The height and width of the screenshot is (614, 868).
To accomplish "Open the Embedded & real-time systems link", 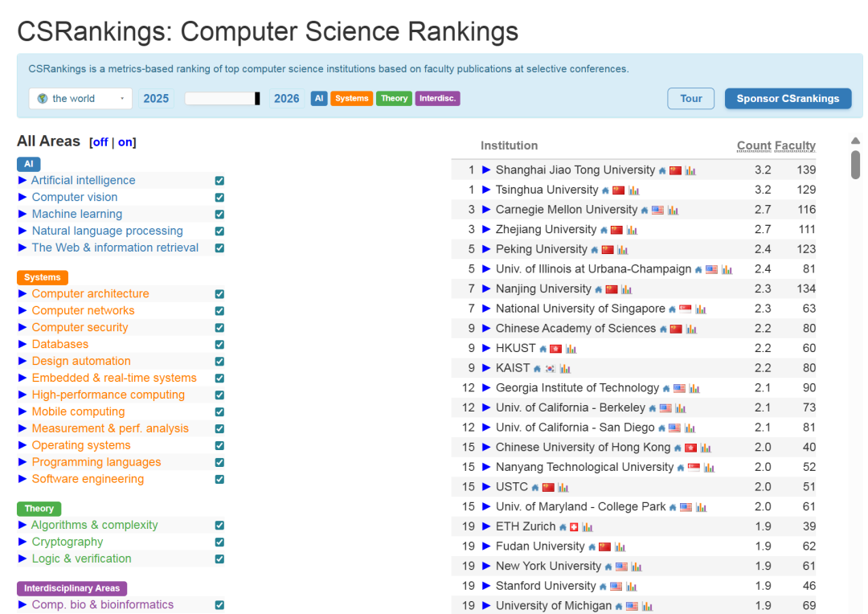I will [114, 378].
